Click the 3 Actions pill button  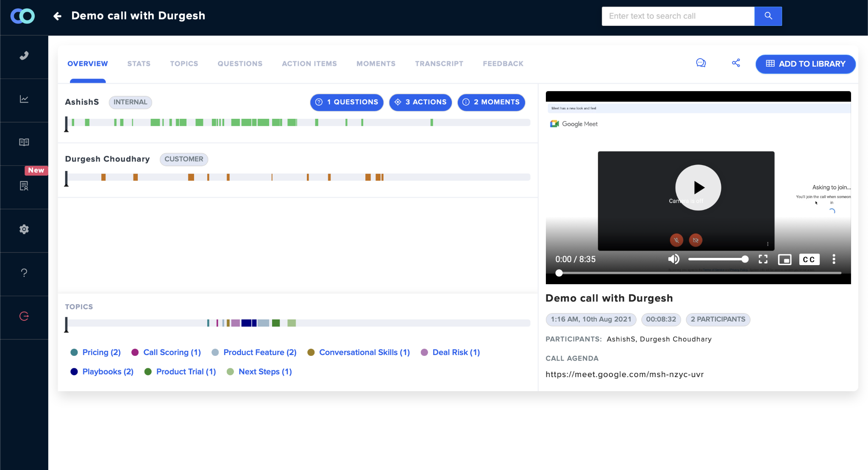click(420, 102)
